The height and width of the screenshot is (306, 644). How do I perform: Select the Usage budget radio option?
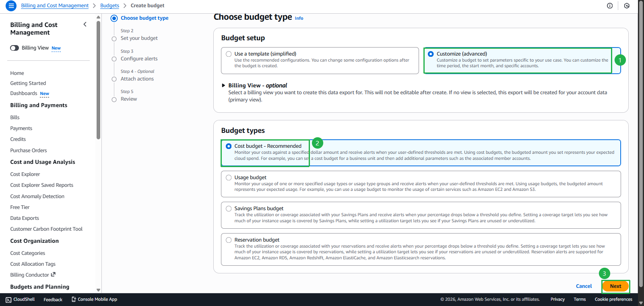[229, 178]
